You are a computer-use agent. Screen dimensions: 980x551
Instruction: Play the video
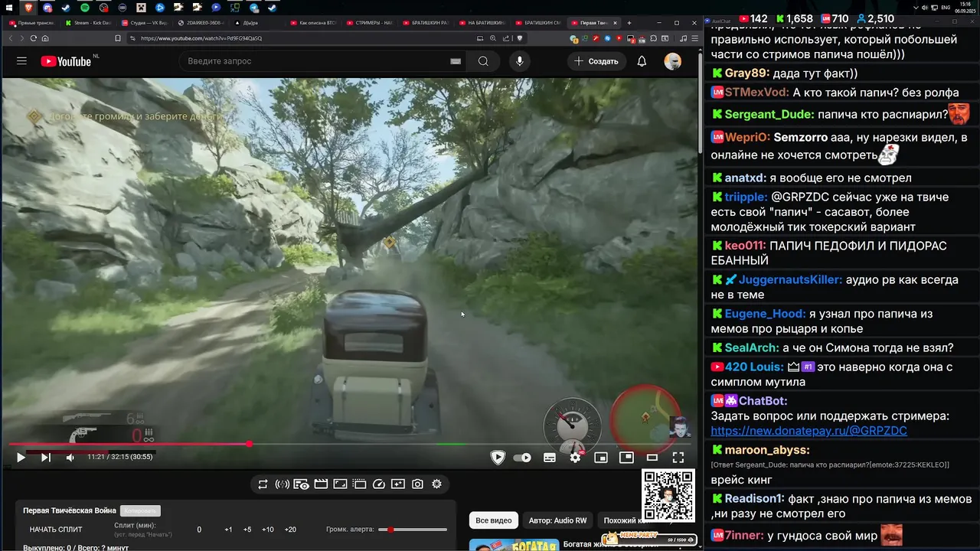[21, 458]
